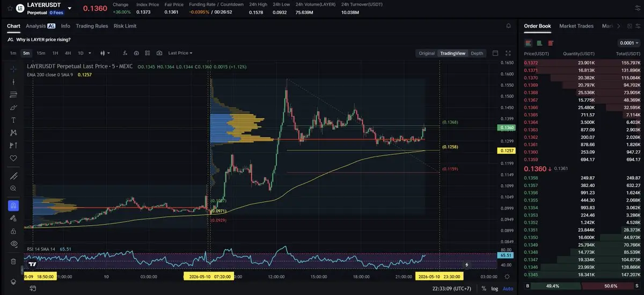644x295 pixels.
Task: Open the indicators fx menu
Action: pyautogui.click(x=125, y=53)
